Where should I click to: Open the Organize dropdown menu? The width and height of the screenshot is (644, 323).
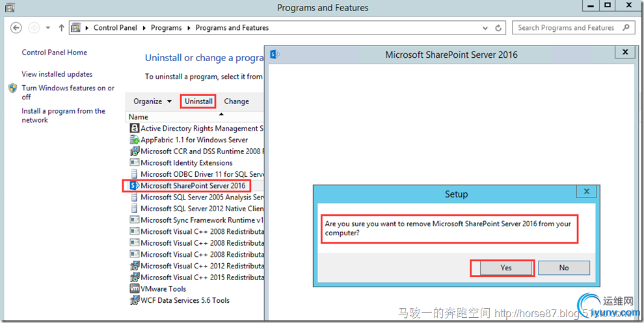(x=154, y=101)
